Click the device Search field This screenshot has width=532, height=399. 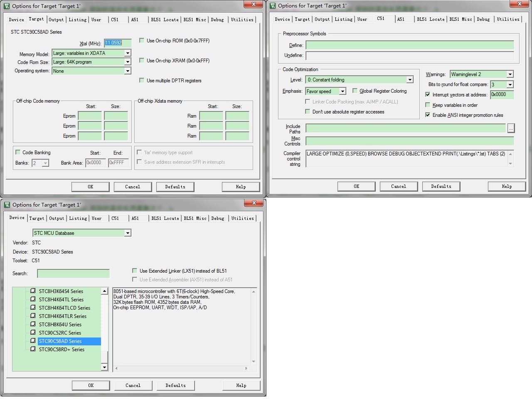click(x=74, y=273)
